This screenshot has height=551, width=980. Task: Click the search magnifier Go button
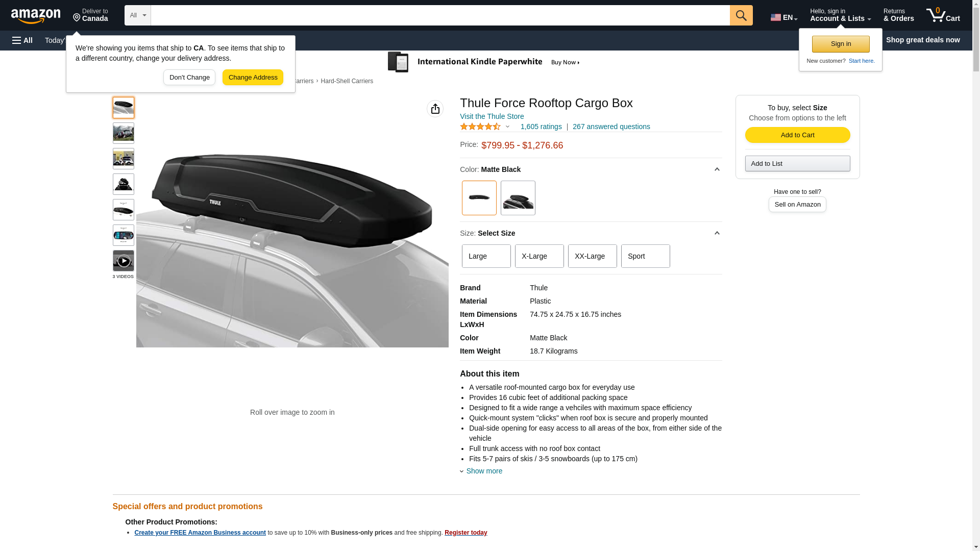(741, 15)
